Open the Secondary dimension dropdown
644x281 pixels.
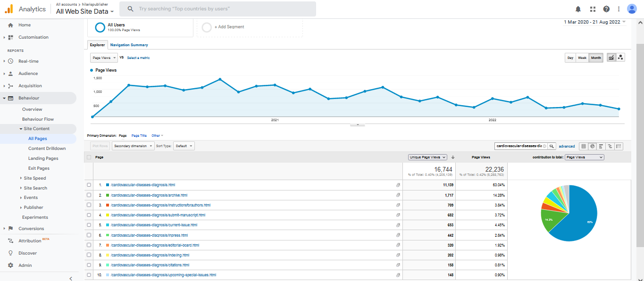[x=133, y=146]
